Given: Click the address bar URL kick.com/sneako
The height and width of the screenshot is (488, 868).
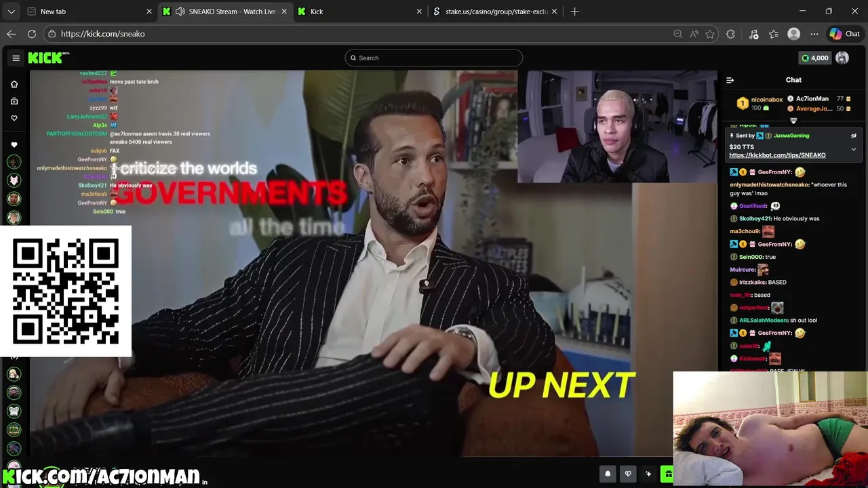Looking at the screenshot, I should pos(102,34).
